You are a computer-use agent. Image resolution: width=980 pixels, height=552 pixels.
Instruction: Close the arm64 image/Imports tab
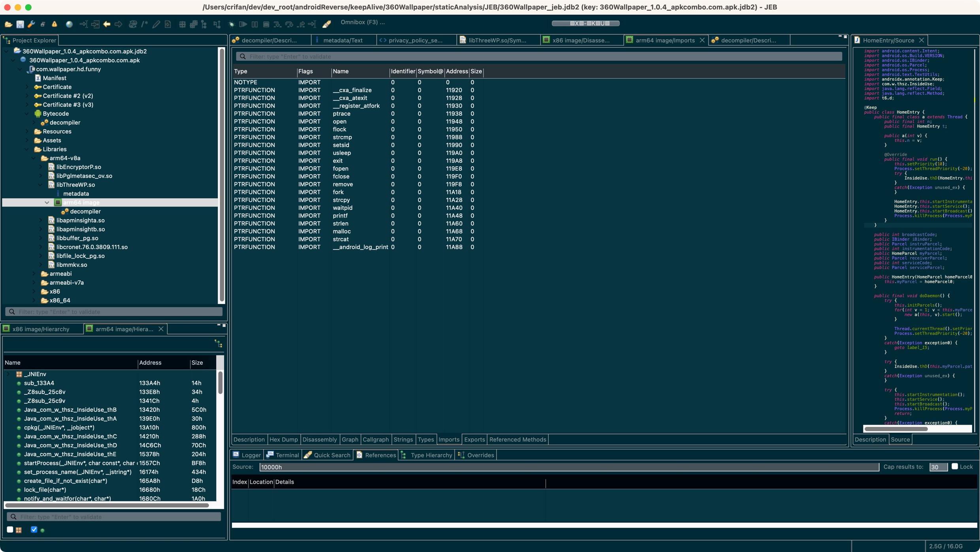(702, 40)
